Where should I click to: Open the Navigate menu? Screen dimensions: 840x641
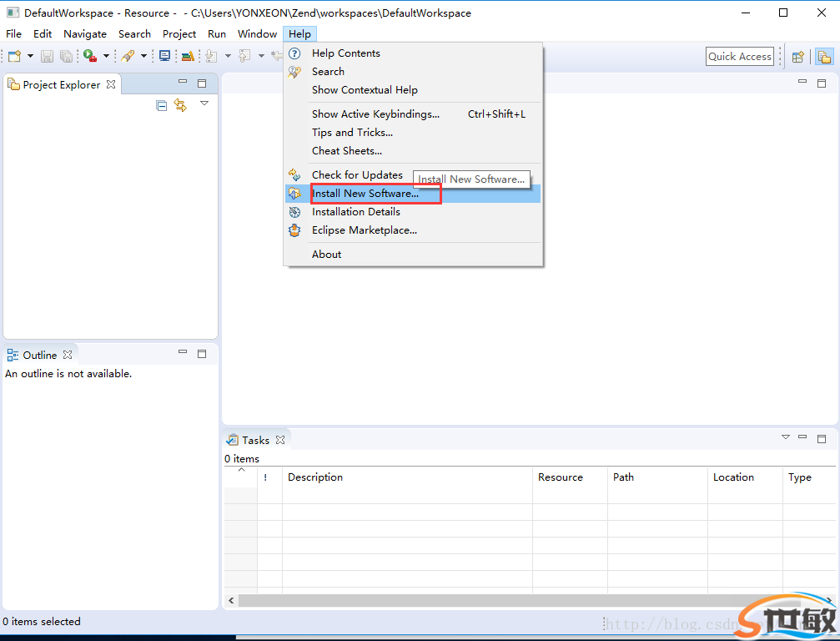(84, 33)
